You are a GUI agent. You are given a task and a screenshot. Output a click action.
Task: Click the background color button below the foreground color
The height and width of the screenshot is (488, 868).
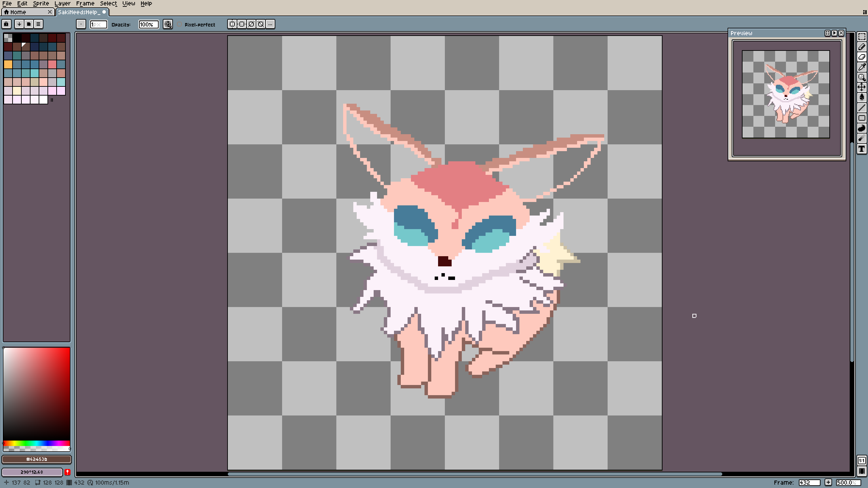coord(33,472)
